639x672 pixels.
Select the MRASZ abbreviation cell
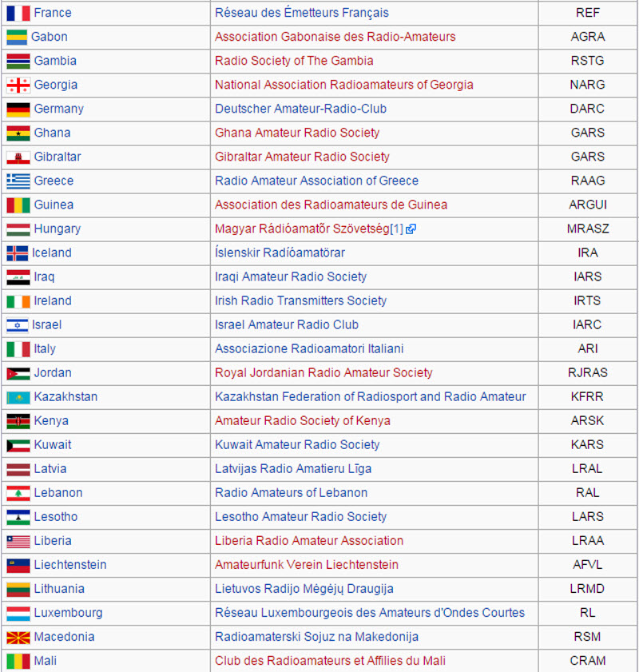(x=588, y=229)
